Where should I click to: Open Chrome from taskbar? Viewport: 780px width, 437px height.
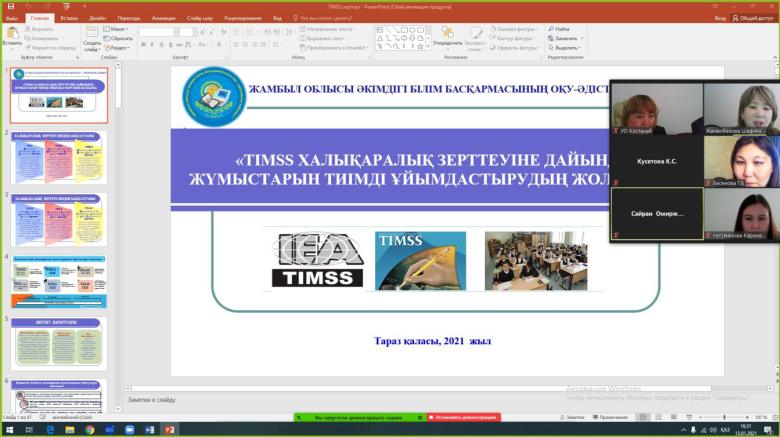[90, 430]
